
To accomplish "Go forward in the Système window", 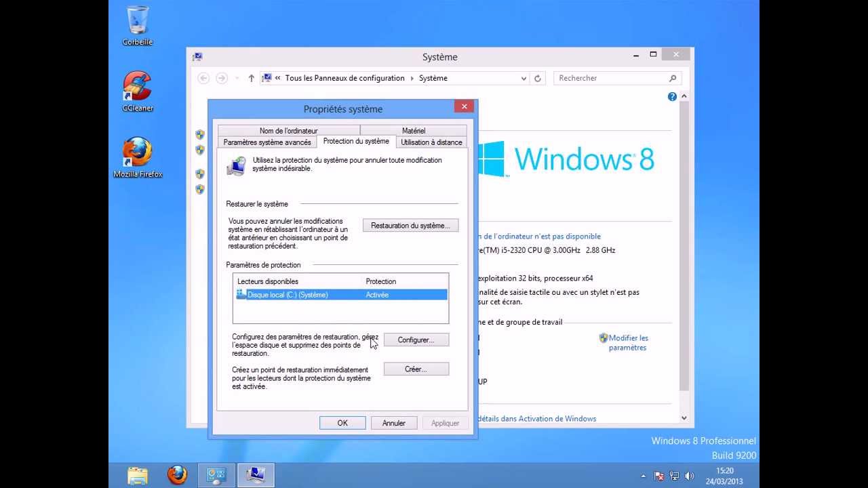I will click(221, 78).
